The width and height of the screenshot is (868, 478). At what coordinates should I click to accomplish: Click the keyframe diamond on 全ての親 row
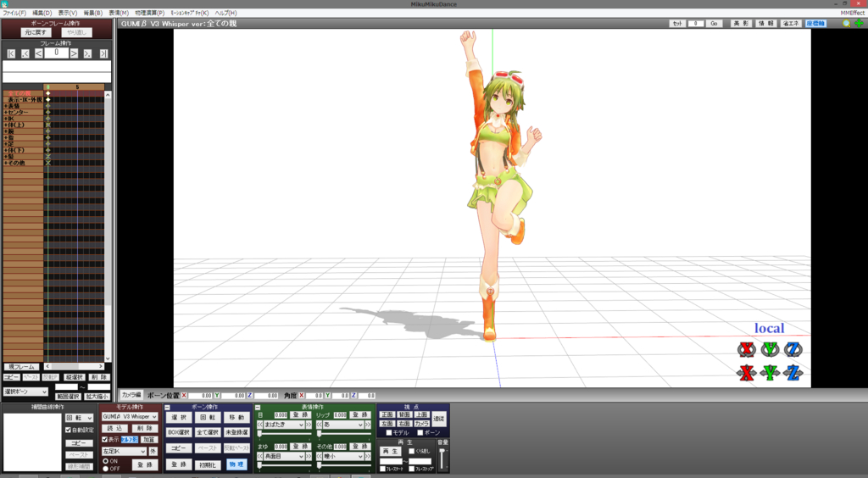click(48, 93)
